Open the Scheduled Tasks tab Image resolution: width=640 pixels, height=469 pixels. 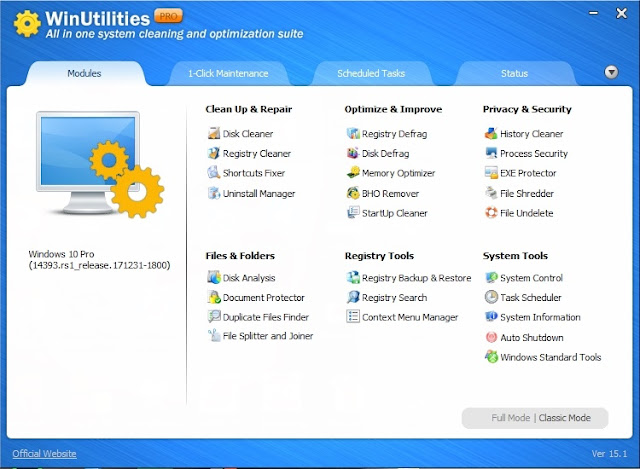(371, 73)
